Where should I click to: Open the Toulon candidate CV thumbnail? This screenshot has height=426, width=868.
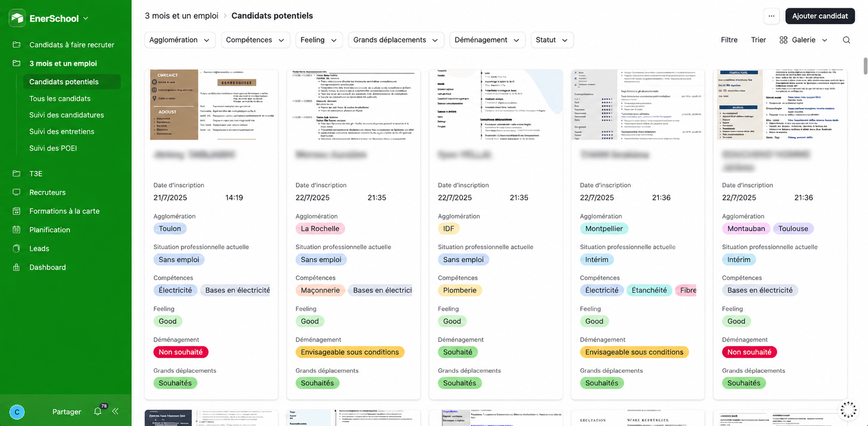coord(211,105)
